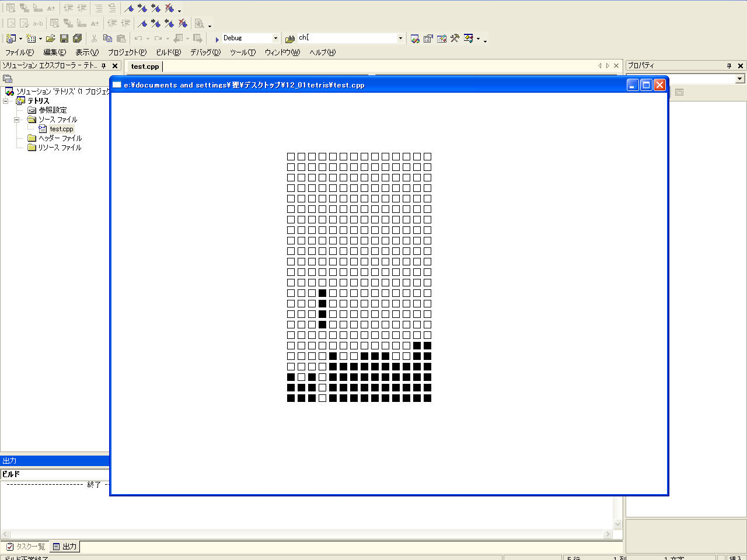Open the Redo history dropdown arrow

pos(167,39)
